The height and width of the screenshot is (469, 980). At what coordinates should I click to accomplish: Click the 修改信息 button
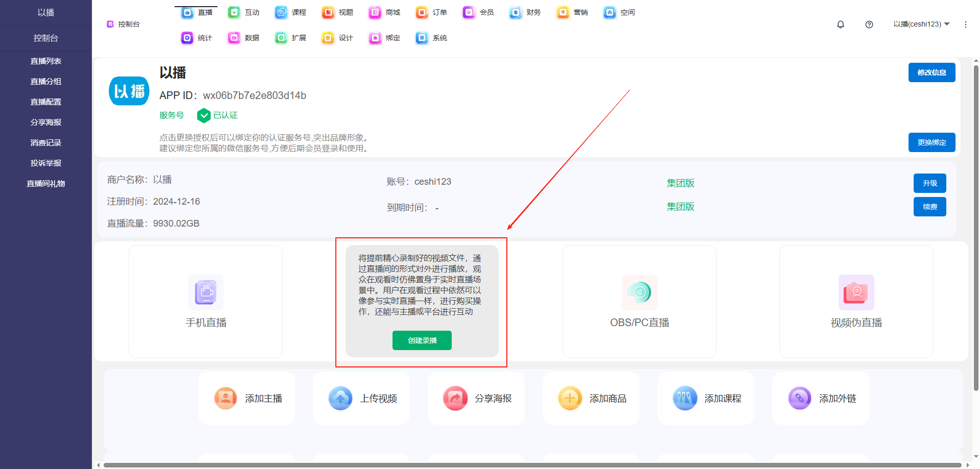click(932, 72)
